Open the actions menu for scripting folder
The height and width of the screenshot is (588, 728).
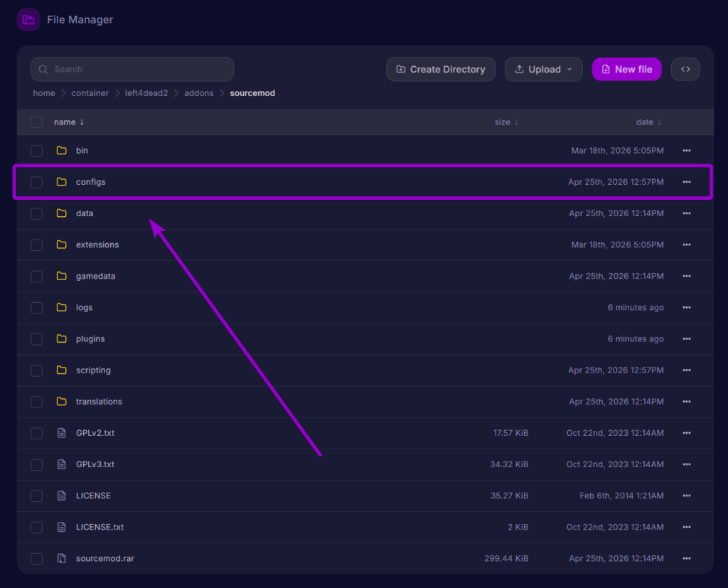[x=686, y=370]
